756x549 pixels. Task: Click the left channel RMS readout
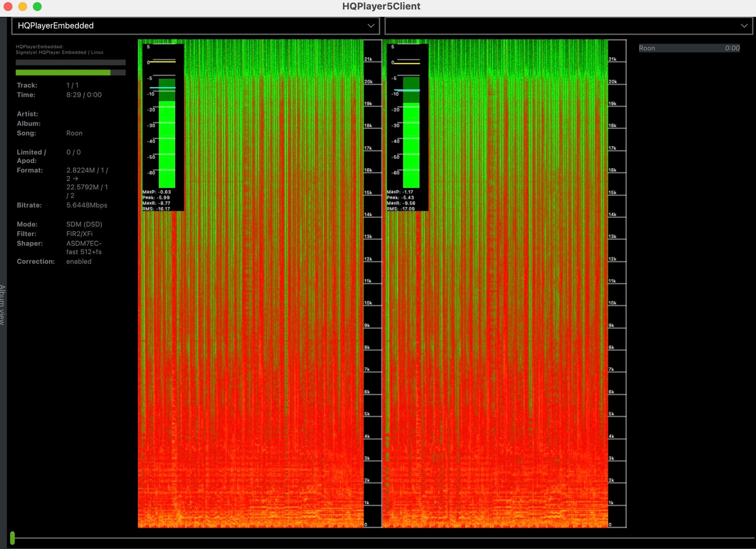click(x=156, y=209)
